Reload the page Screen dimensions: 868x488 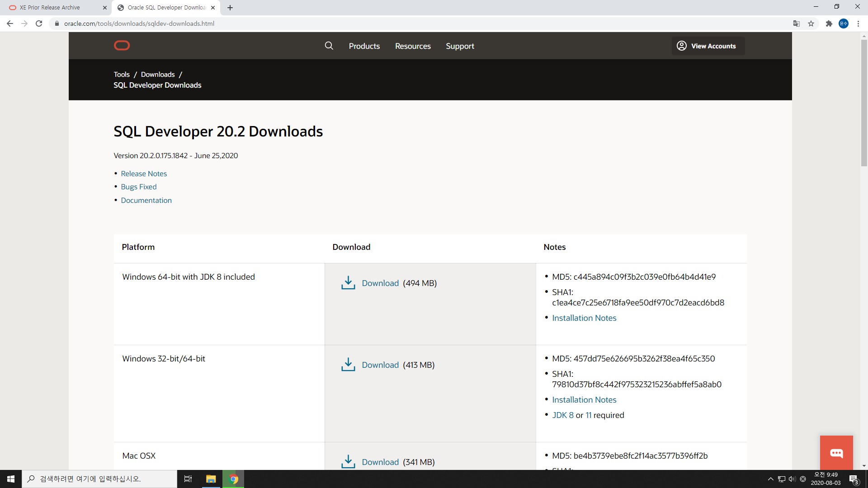(39, 23)
